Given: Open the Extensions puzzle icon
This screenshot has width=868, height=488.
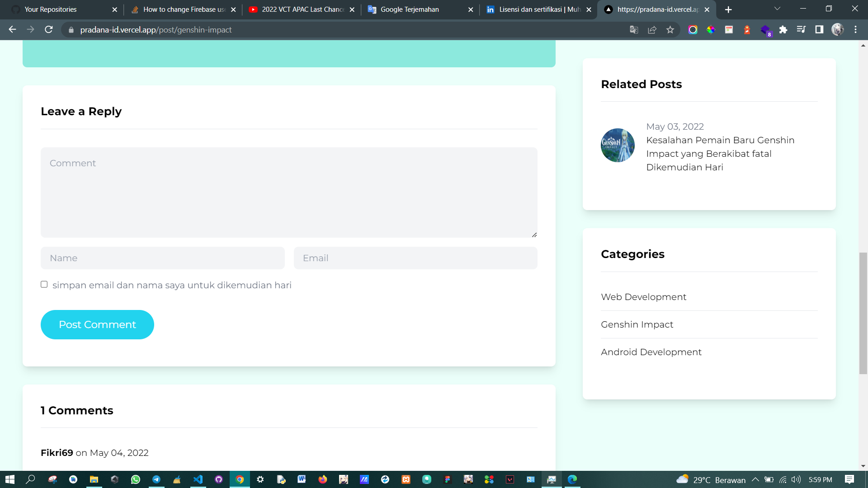Looking at the screenshot, I should click(783, 30).
